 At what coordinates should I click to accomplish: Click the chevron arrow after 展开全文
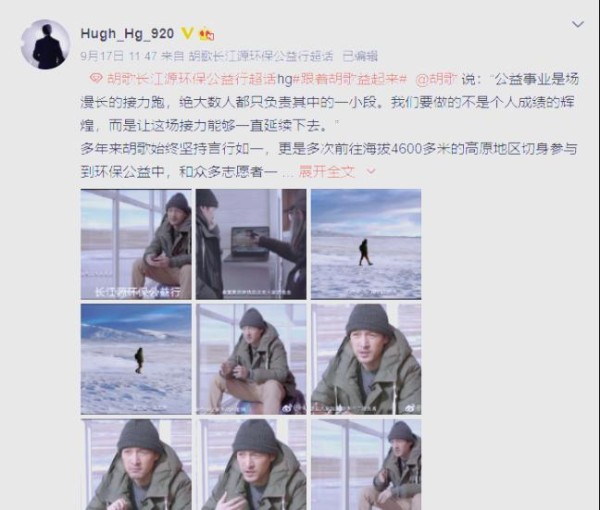pos(371,171)
